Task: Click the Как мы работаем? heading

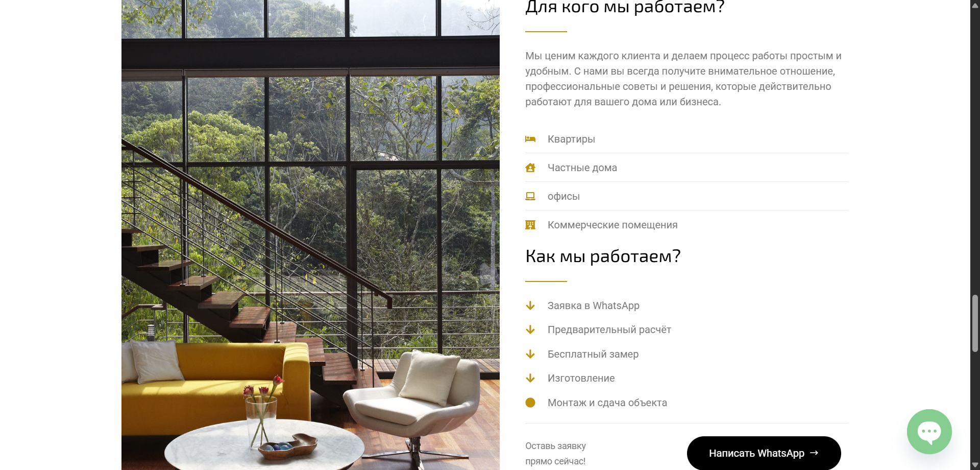Action: point(603,256)
